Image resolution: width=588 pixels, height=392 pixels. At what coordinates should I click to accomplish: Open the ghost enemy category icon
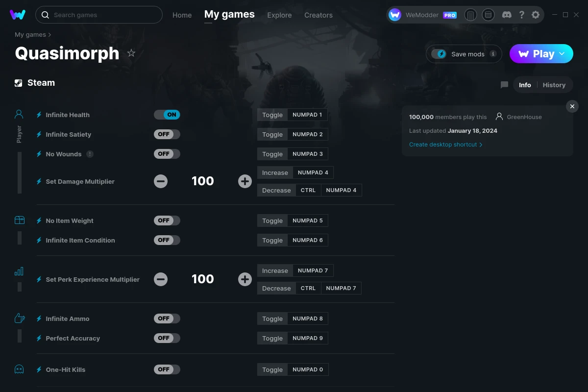(x=19, y=369)
